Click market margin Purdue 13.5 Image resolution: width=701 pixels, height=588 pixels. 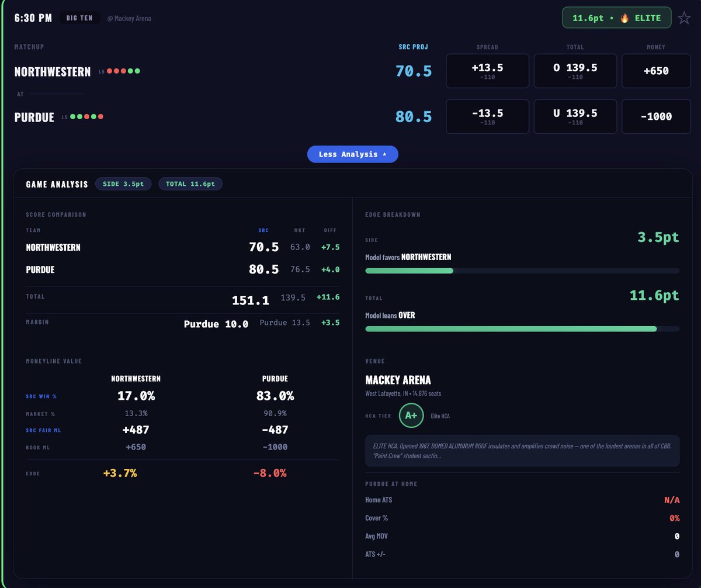pos(285,323)
